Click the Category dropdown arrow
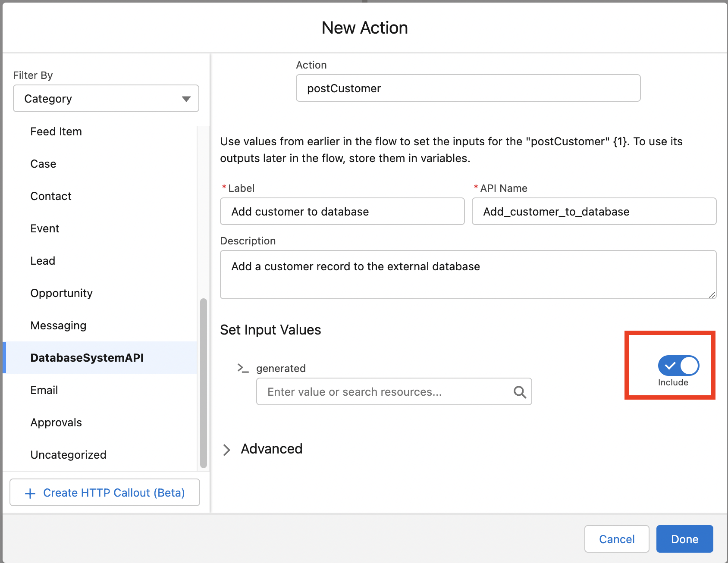This screenshot has width=728, height=563. coord(186,98)
